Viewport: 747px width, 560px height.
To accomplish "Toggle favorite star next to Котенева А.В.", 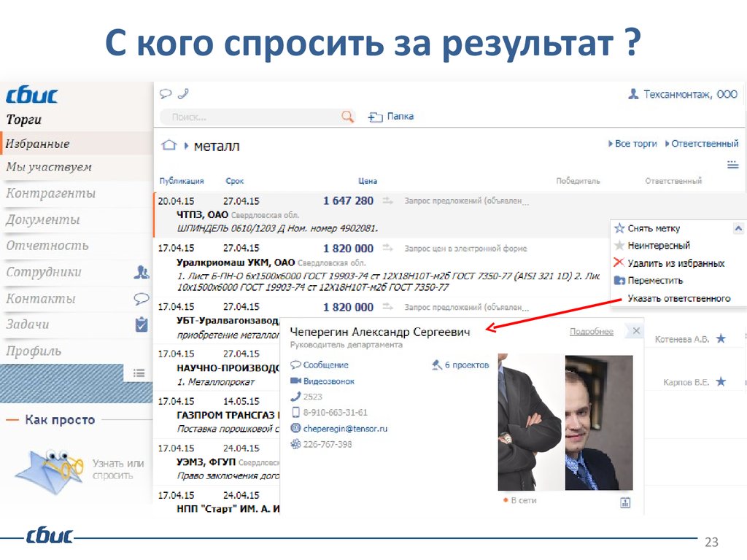I will point(721,339).
